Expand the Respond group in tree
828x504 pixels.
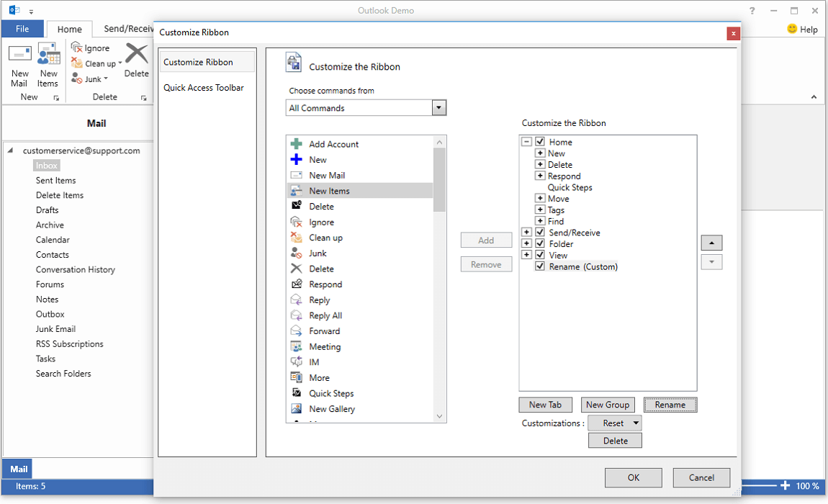[540, 176]
